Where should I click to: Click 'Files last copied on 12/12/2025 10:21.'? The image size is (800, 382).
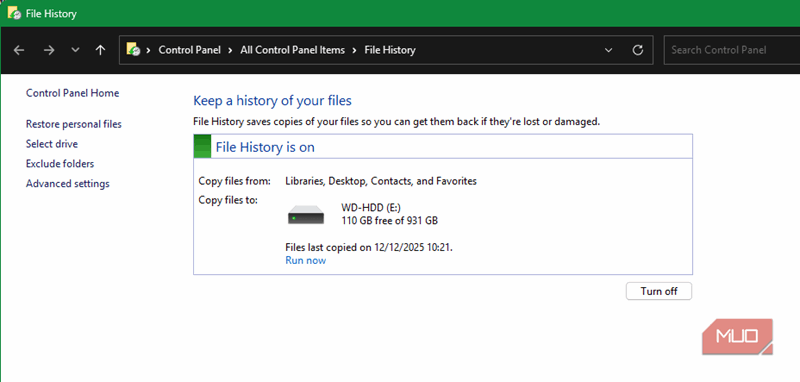pos(369,248)
